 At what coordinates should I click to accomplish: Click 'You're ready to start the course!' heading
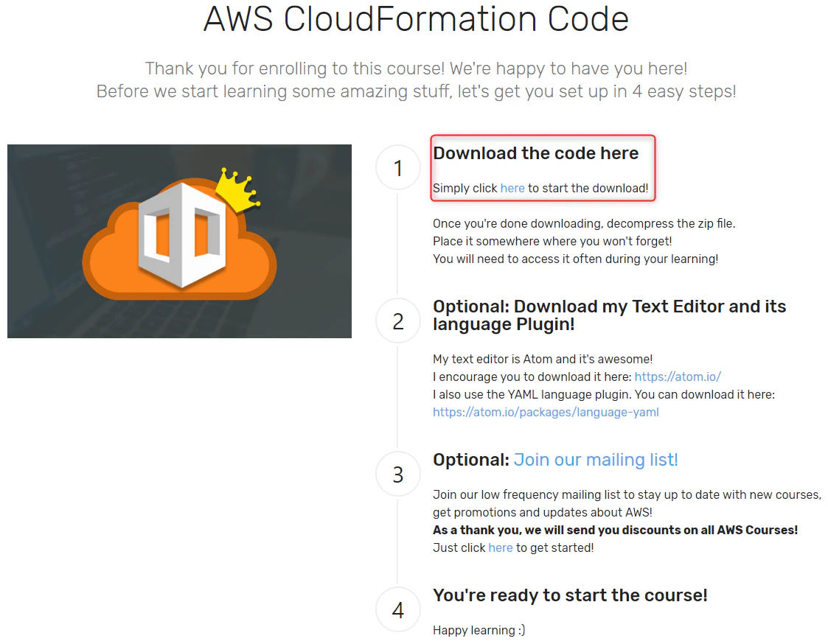(x=570, y=595)
